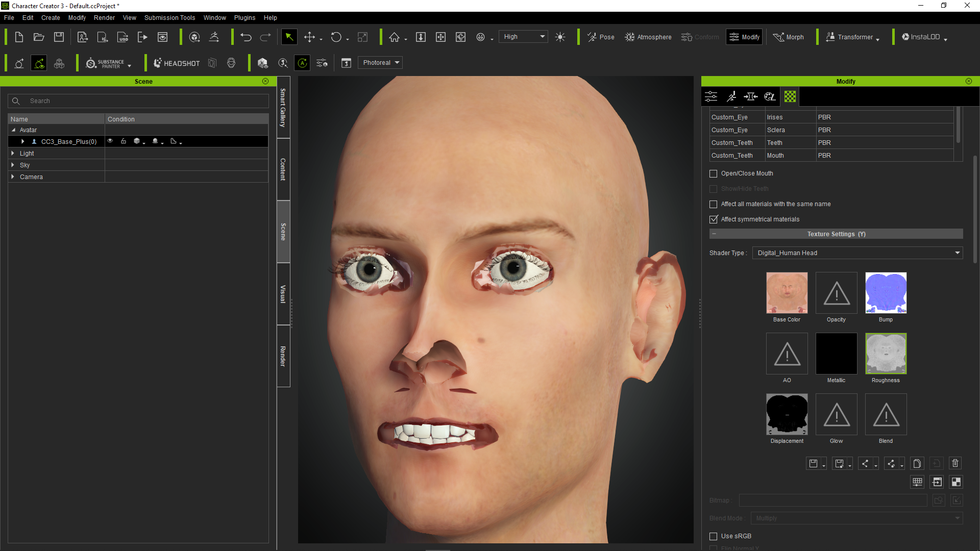Click the search magnifier in Scene panel
980x551 pixels.
click(16, 101)
